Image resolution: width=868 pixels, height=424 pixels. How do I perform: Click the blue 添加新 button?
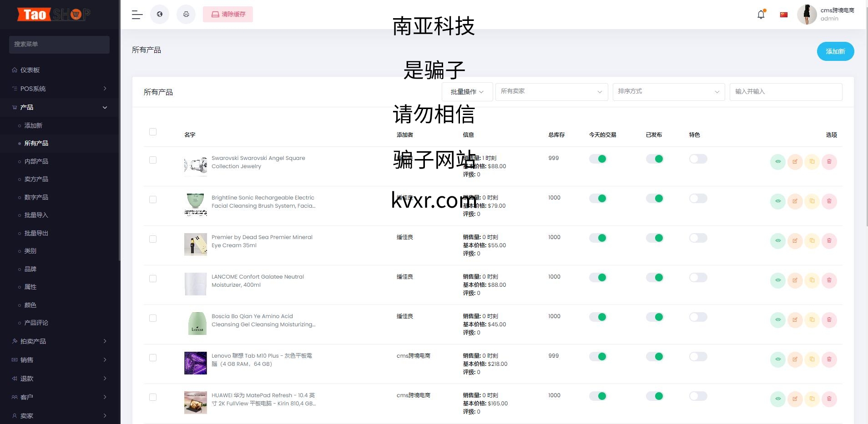coord(835,51)
